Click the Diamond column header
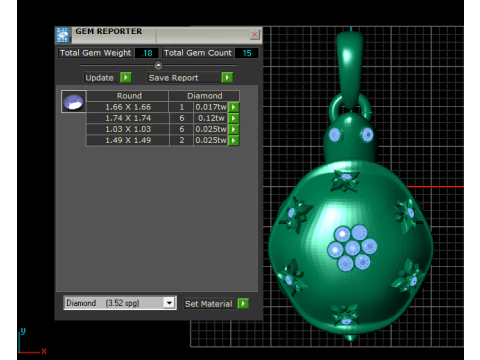Screen dimensions: 480x360 pyautogui.click(x=205, y=96)
